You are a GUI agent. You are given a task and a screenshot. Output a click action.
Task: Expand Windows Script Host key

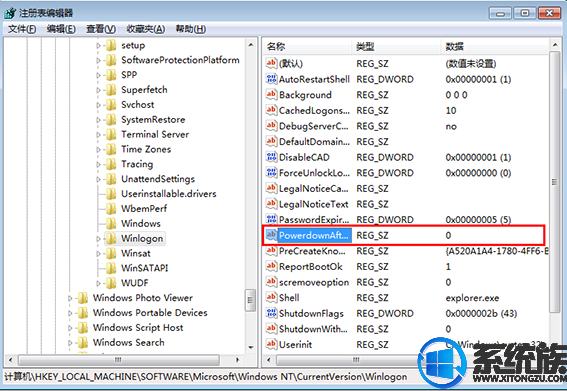[x=70, y=328]
